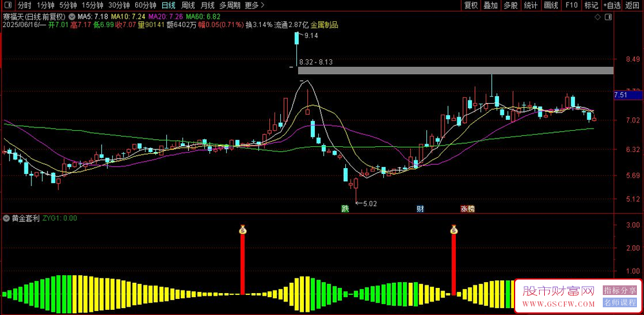Click the second money bag signal icon
The height and width of the screenshot is (315, 644).
454,229
